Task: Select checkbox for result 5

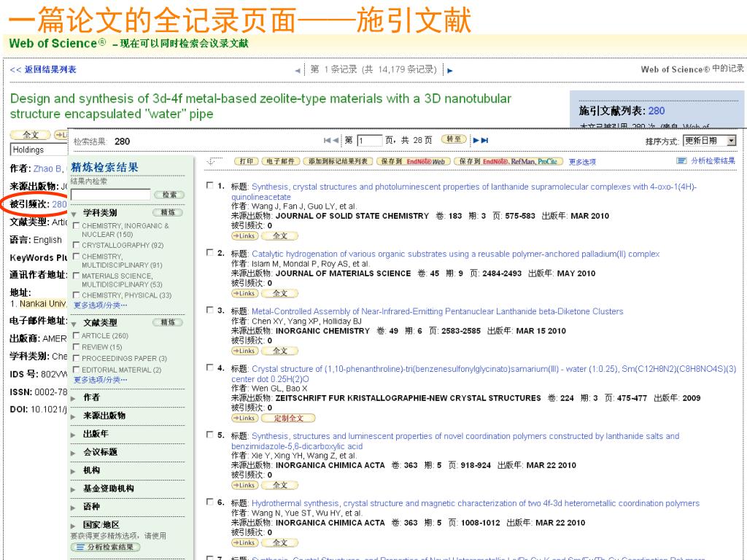Action: (209, 435)
